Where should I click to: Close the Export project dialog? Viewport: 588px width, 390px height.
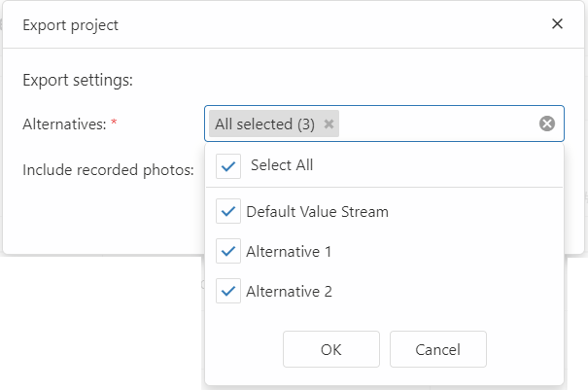tap(557, 24)
